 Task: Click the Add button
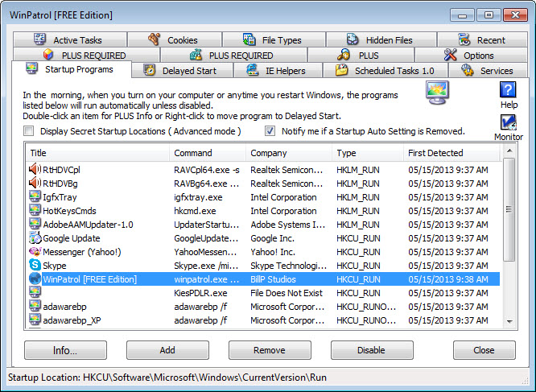pos(167,350)
